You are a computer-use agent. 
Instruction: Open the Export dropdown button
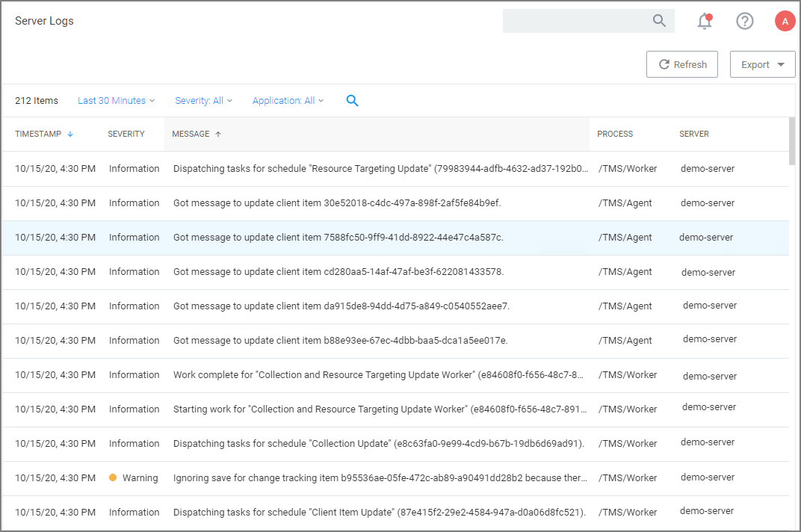point(762,65)
